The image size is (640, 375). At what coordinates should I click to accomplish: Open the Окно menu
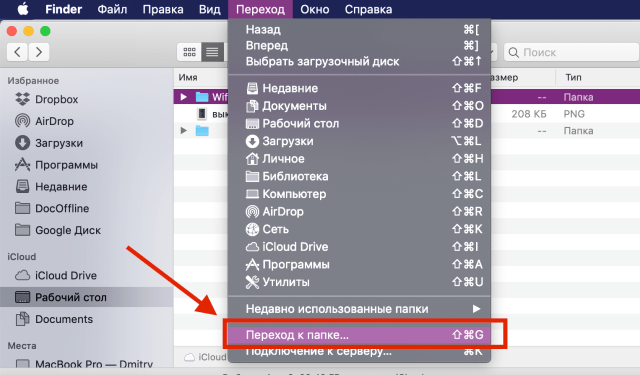(315, 9)
